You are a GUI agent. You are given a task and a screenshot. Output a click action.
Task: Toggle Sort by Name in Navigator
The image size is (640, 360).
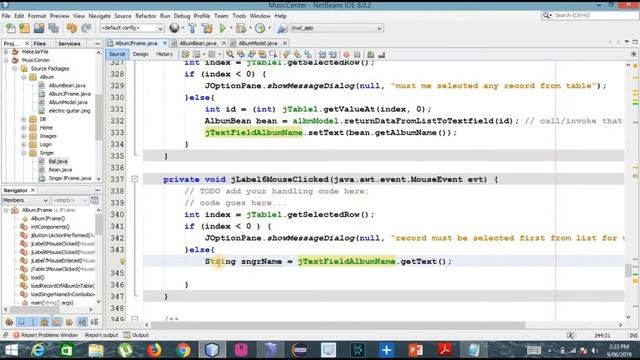click(82, 322)
